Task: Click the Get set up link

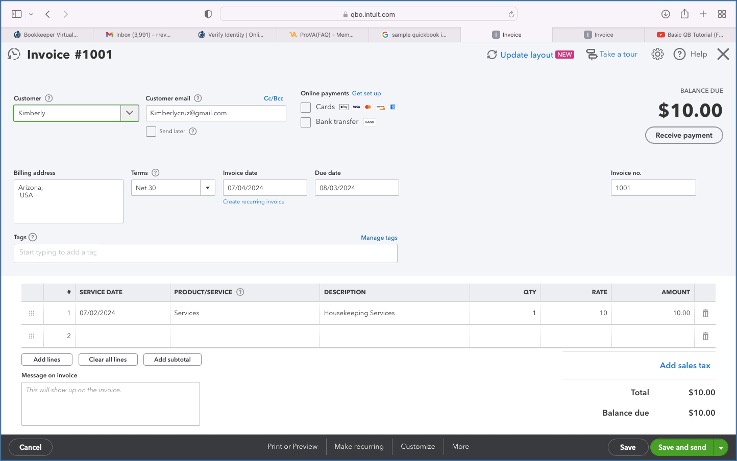Action: tap(367, 93)
